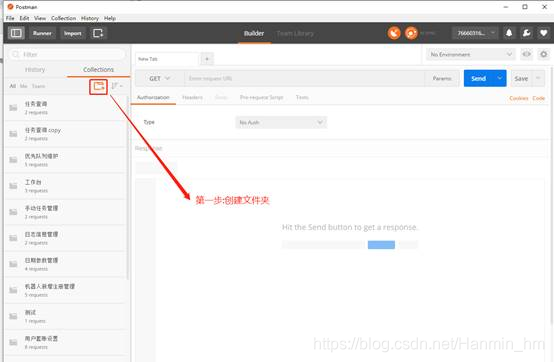Open the No Auth type dropdown
The height and width of the screenshot is (362, 554).
tap(281, 122)
